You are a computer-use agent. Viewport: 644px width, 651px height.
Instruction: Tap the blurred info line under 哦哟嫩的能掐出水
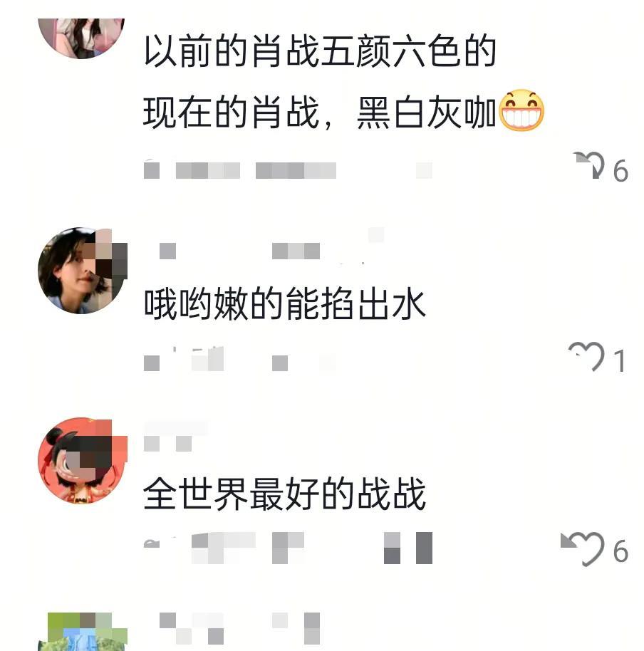[240, 359]
